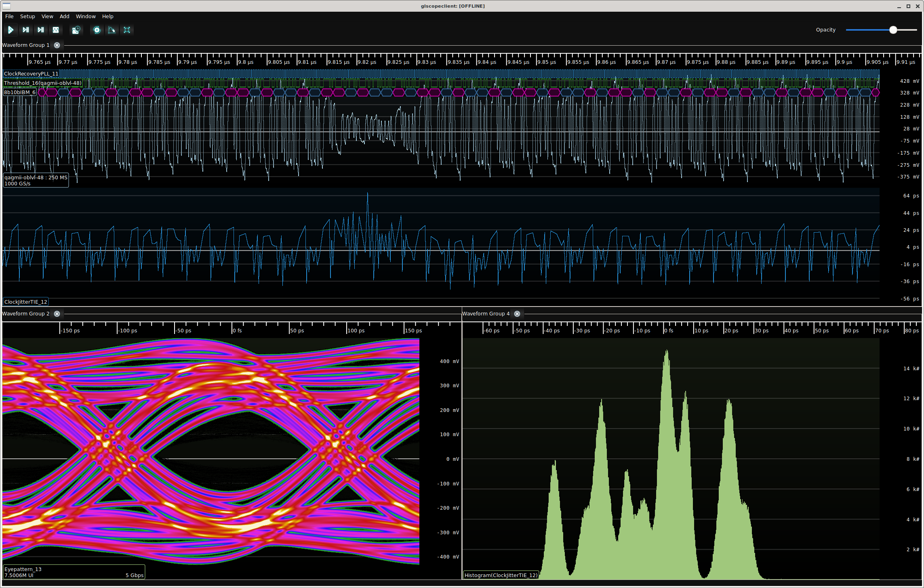Click the force trigger icon

(x=41, y=30)
